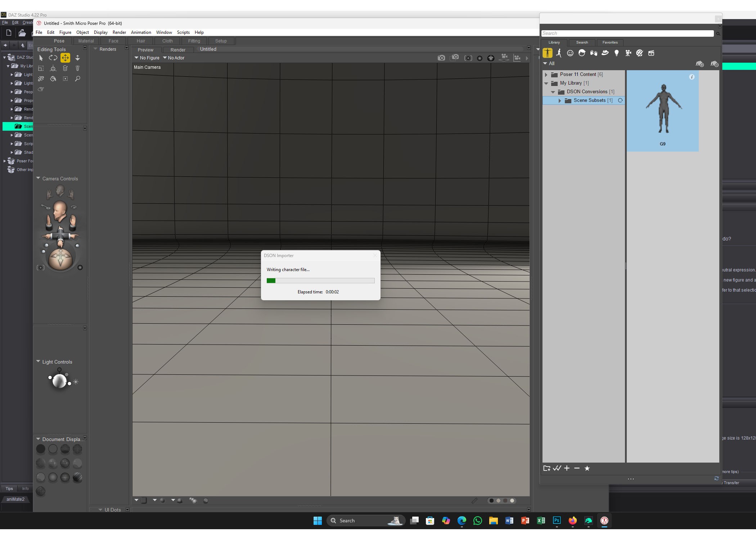Click the star favorites icon at library bottom
Viewport: 756px width, 540px height.
point(587,468)
